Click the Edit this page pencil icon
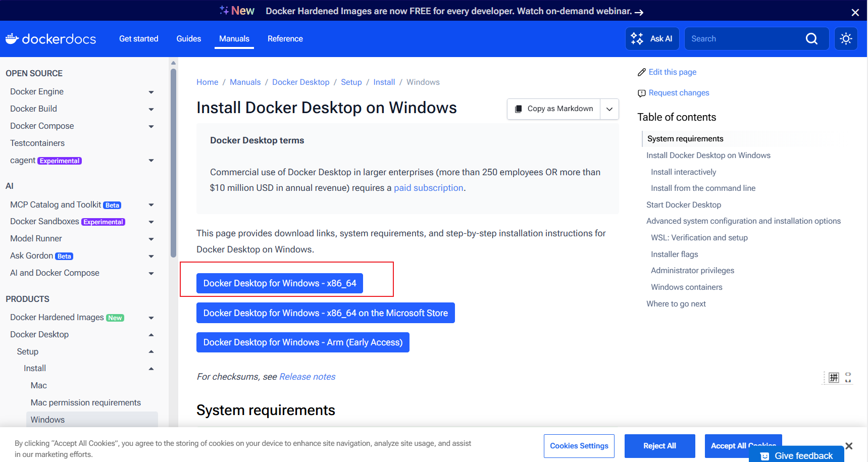The width and height of the screenshot is (868, 462). pos(642,72)
